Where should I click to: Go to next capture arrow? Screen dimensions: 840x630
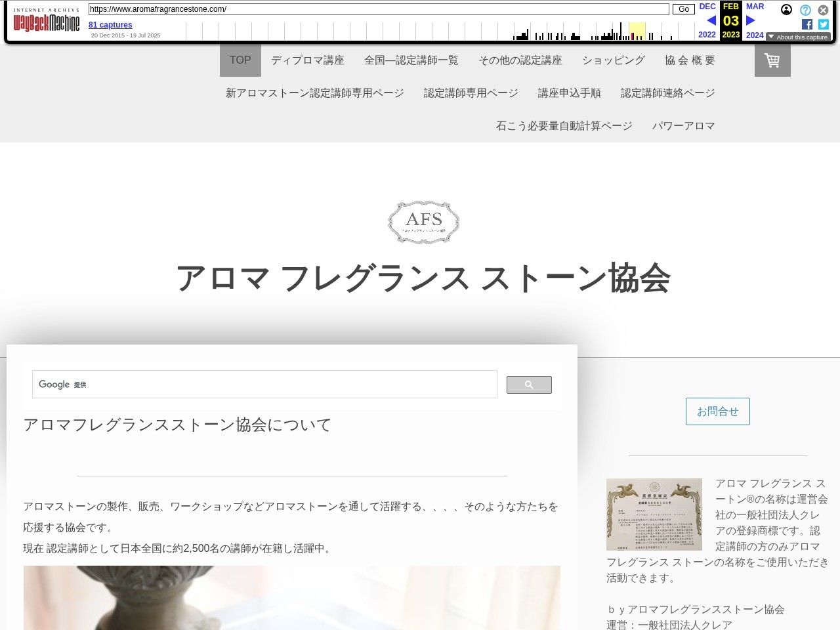click(751, 20)
